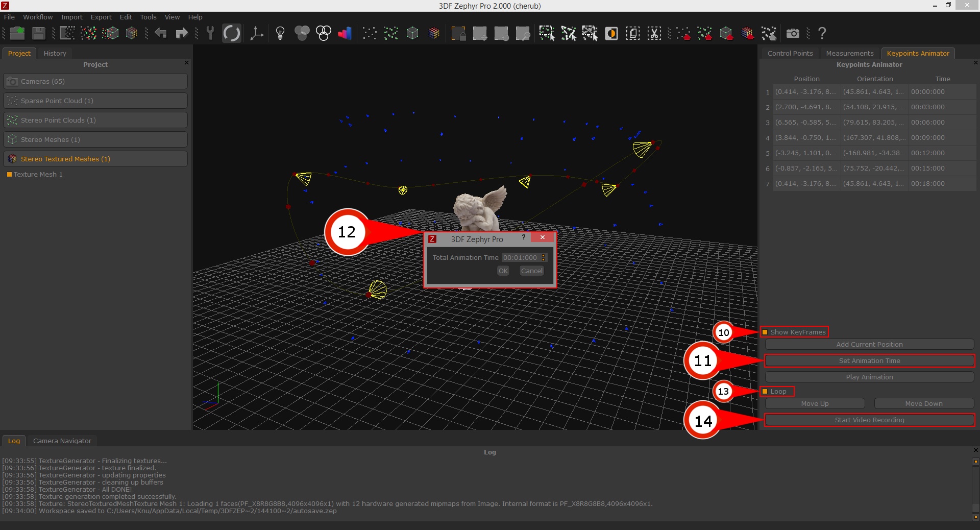980x530 pixels.
Task: Show green dense point cloud view icon
Action: (x=391, y=34)
